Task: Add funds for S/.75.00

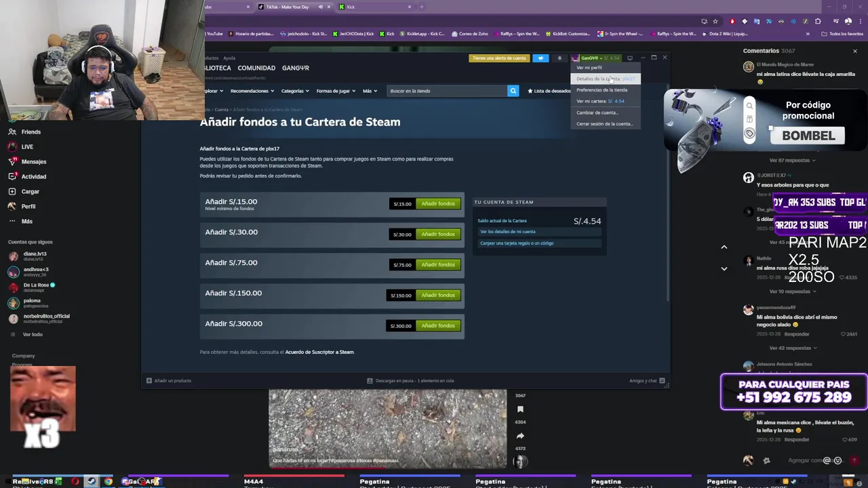Action: (438, 265)
